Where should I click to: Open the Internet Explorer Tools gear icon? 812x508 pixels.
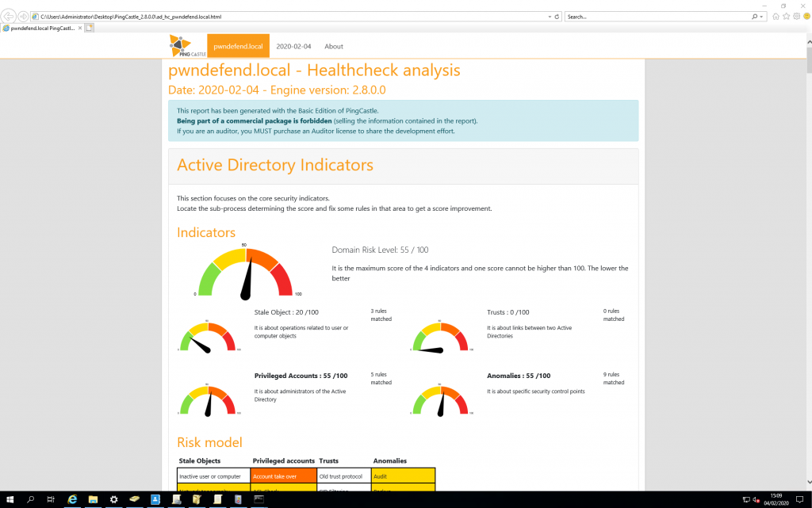tap(796, 16)
